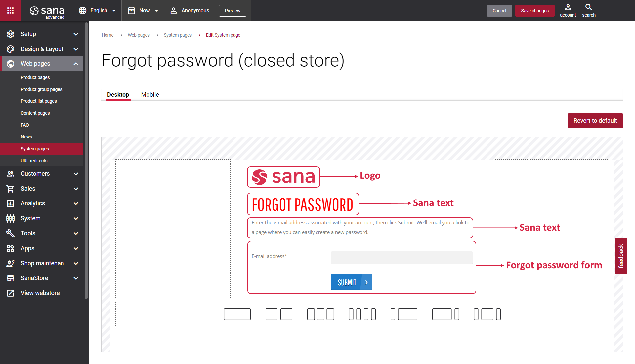Click the left sidebar scrollbar
The width and height of the screenshot is (635, 364).
(86, 160)
